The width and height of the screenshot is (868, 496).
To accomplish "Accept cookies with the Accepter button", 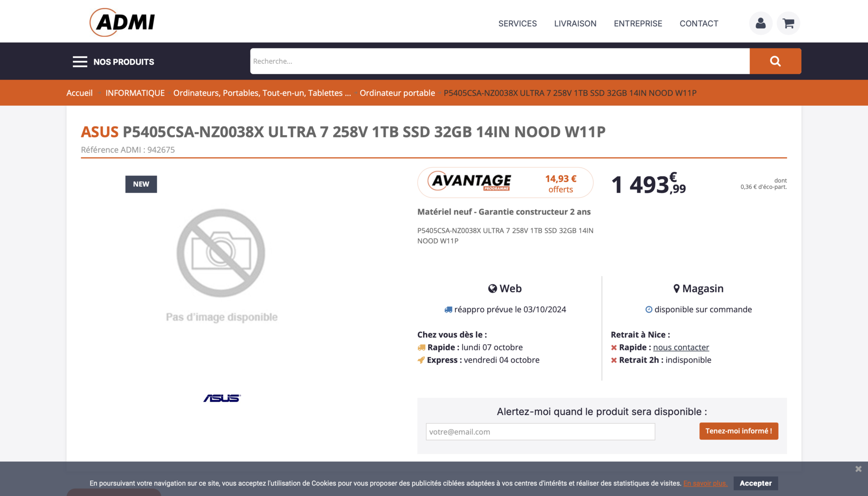I will click(x=755, y=483).
